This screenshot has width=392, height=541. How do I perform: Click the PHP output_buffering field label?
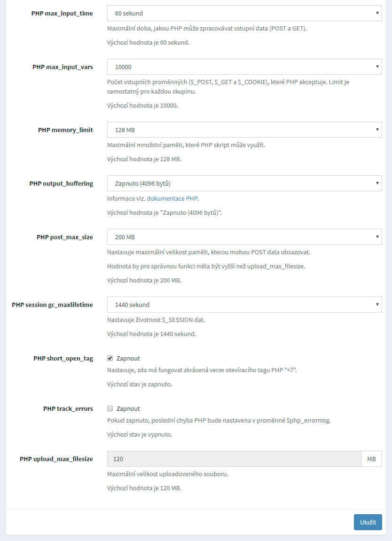61,184
